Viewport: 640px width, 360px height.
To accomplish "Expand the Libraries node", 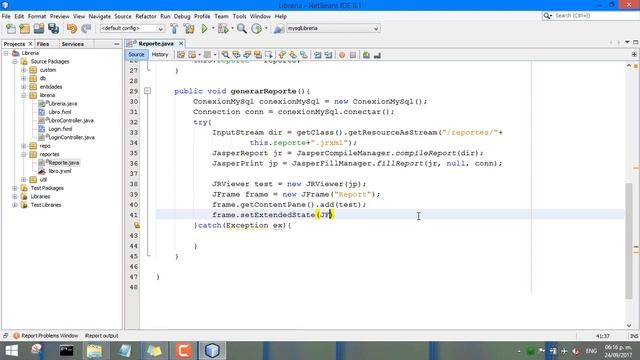I will 15,196.
